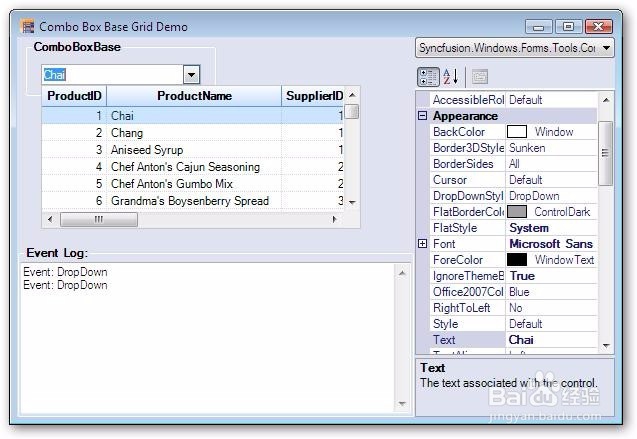This screenshot has height=439, width=637.
Task: Select the AccessibleRole property row
Action: pyautogui.click(x=514, y=100)
